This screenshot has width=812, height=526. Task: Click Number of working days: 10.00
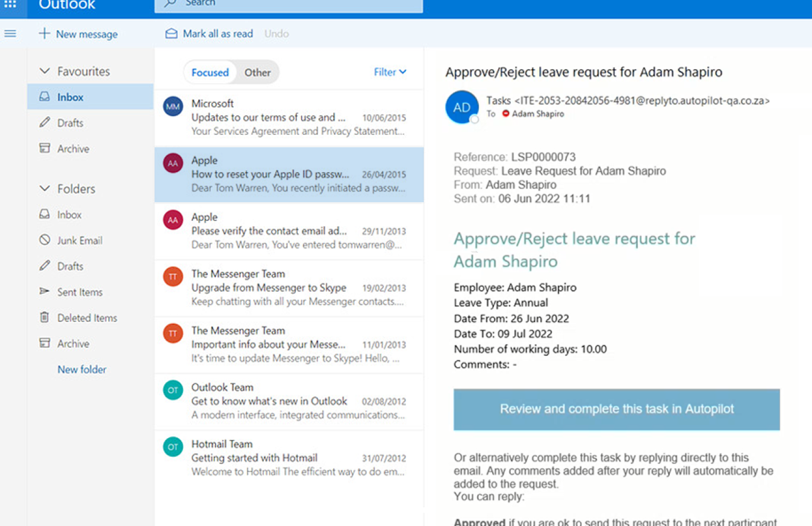coord(530,349)
